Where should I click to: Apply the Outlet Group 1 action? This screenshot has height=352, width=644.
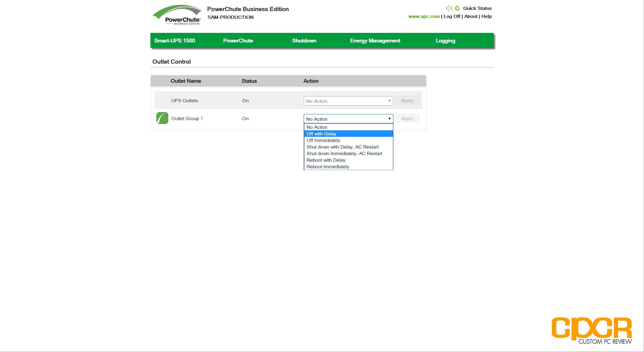pos(407,118)
